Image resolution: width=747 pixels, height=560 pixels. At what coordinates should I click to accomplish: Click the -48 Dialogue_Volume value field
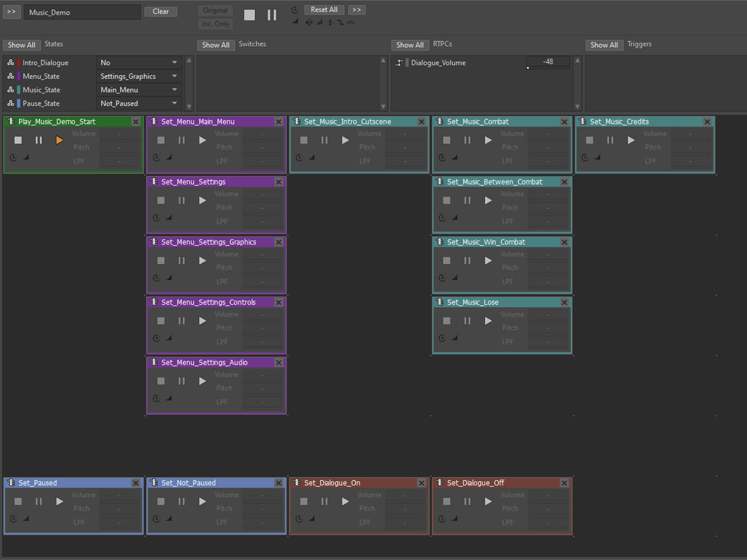click(x=548, y=61)
